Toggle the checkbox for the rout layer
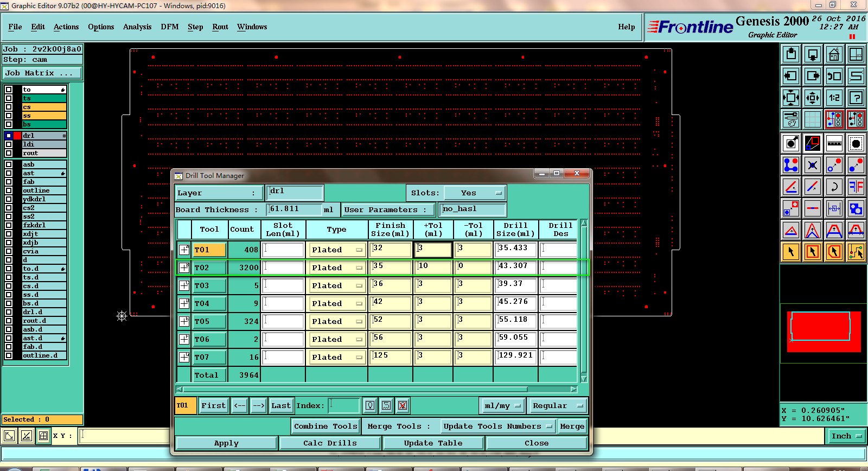868x471 pixels. point(9,153)
